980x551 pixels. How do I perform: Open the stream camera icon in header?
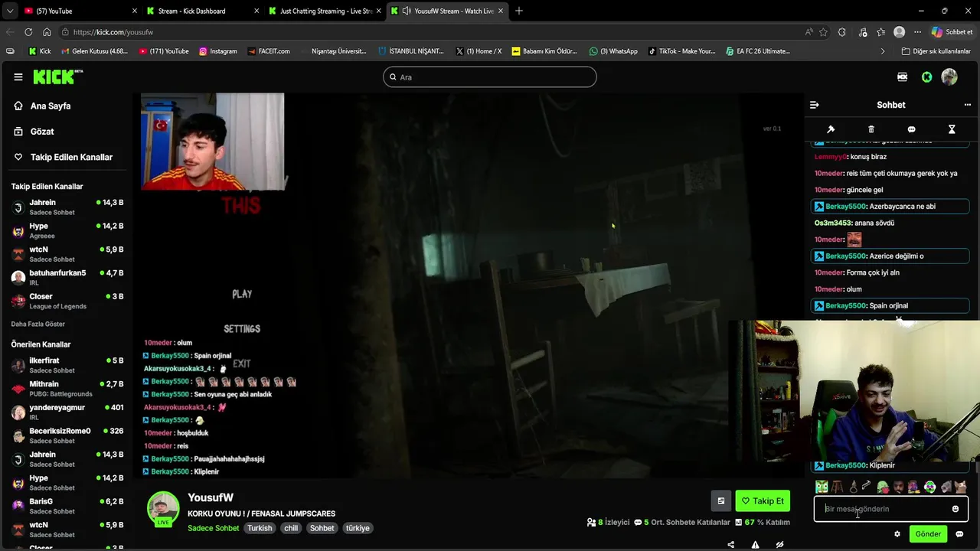pyautogui.click(x=902, y=77)
